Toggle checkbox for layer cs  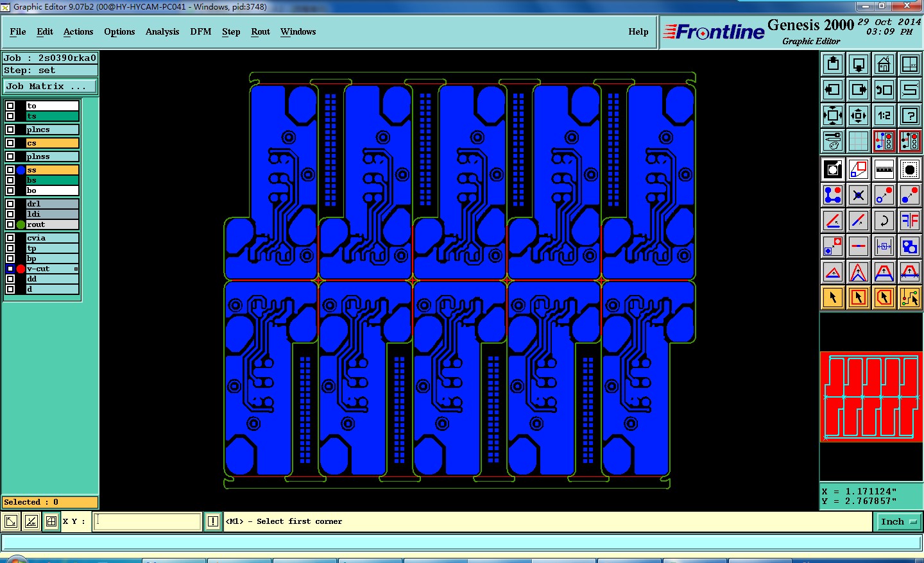point(10,143)
